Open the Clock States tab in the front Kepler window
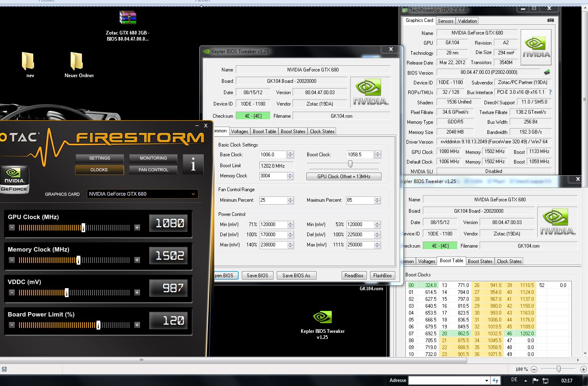The image size is (588, 386). (x=322, y=132)
